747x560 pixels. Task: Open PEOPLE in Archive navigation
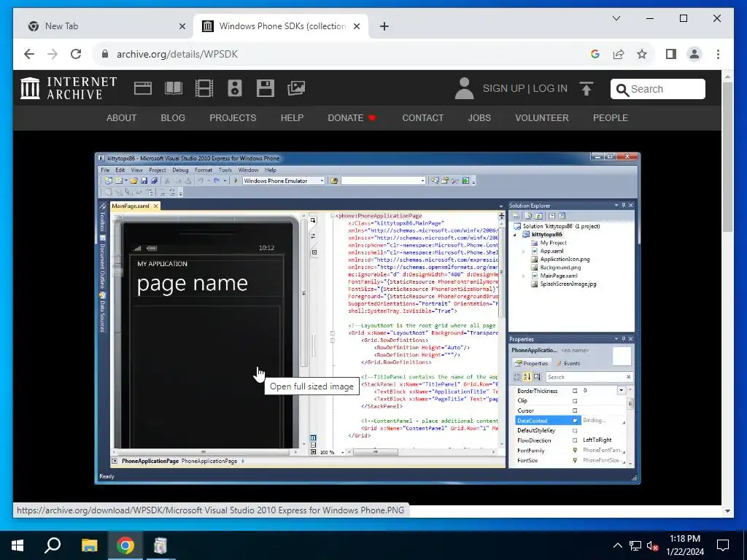click(610, 118)
